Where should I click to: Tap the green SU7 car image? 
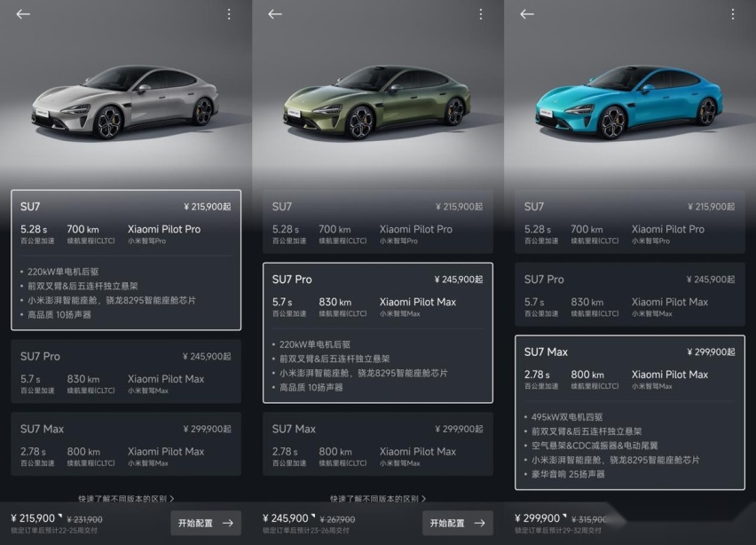coord(377,103)
